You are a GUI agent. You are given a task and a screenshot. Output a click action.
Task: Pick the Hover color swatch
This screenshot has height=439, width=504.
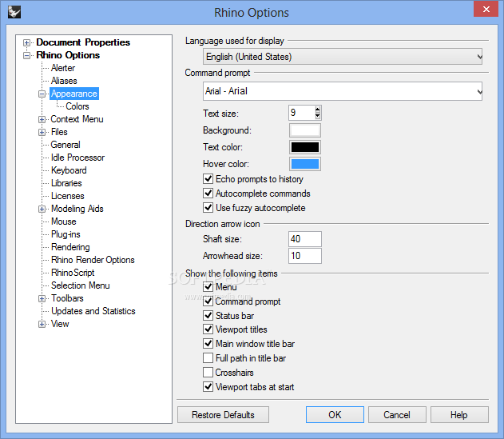point(305,164)
